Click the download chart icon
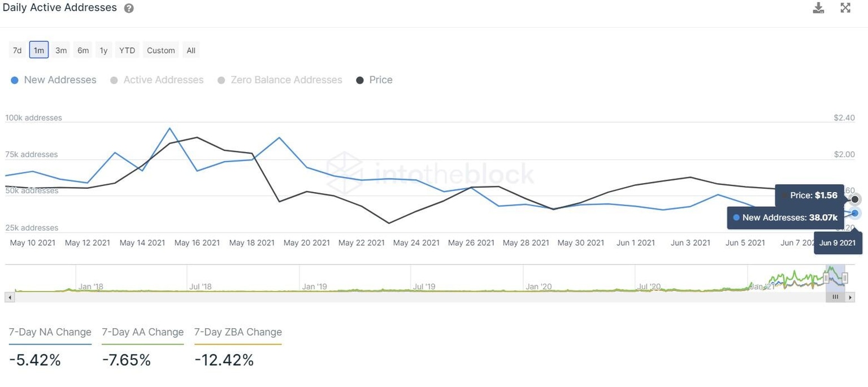Image resolution: width=868 pixels, height=387 pixels. point(818,7)
